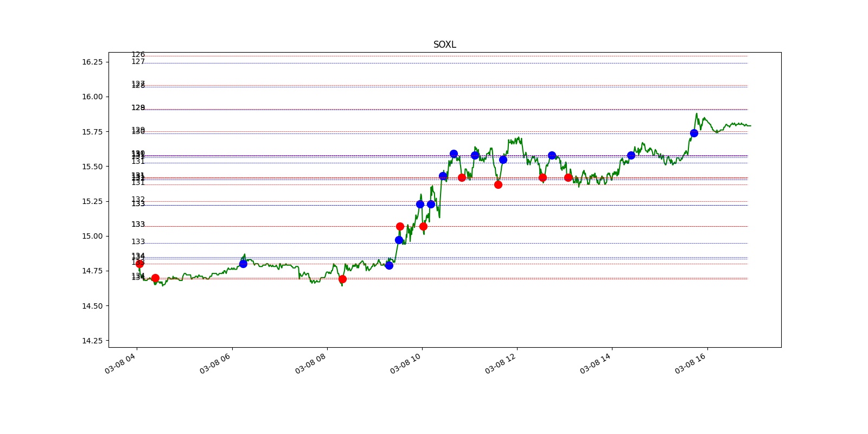Click the 14.75 y-axis tick label
The image size is (868, 434).
point(92,271)
